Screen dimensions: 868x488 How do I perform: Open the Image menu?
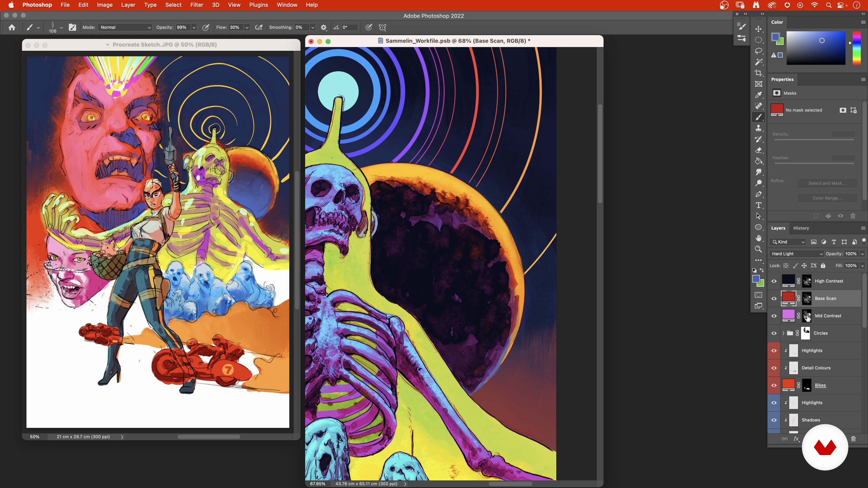click(105, 5)
